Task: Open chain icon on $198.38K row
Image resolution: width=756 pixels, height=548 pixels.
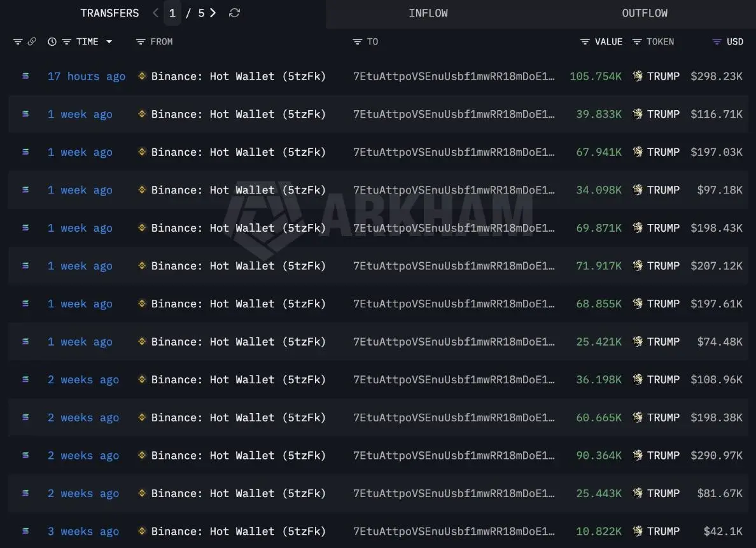Action: click(25, 418)
